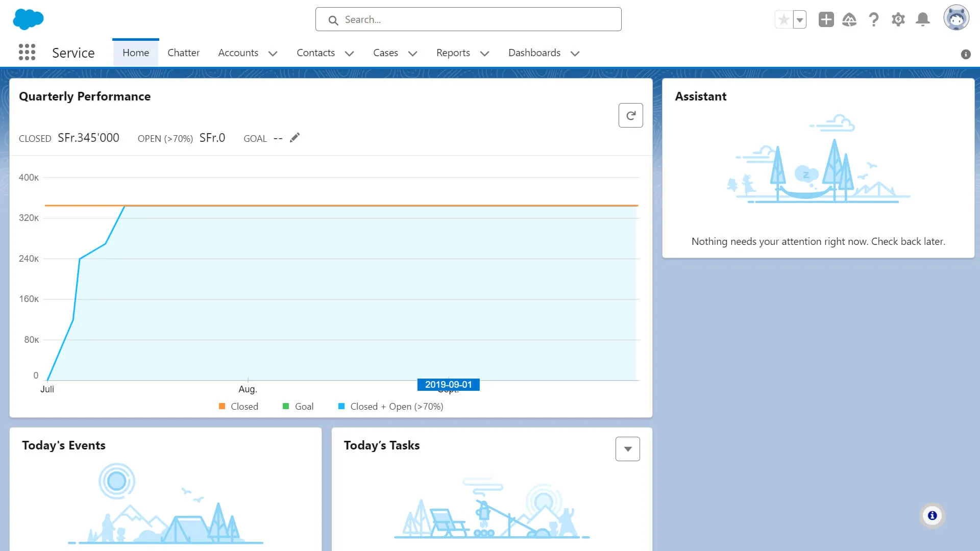
Task: Edit the goal with pencil icon
Action: tap(295, 138)
